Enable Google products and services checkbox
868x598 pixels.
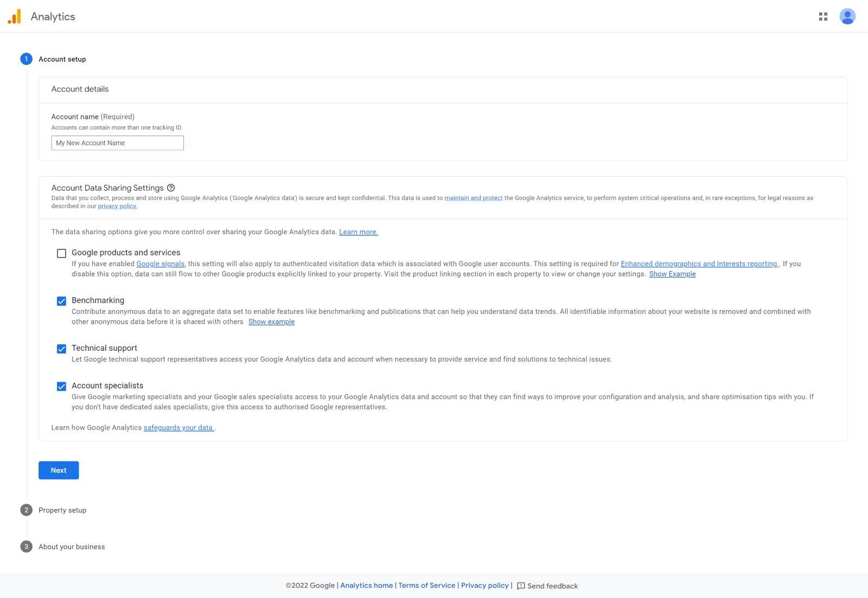(x=61, y=253)
